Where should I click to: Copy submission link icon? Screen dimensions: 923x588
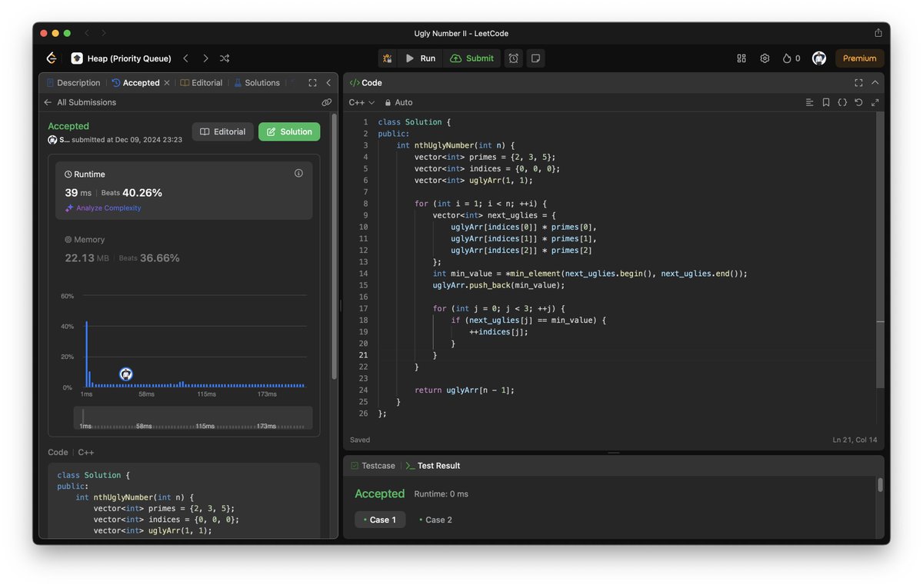coord(326,102)
